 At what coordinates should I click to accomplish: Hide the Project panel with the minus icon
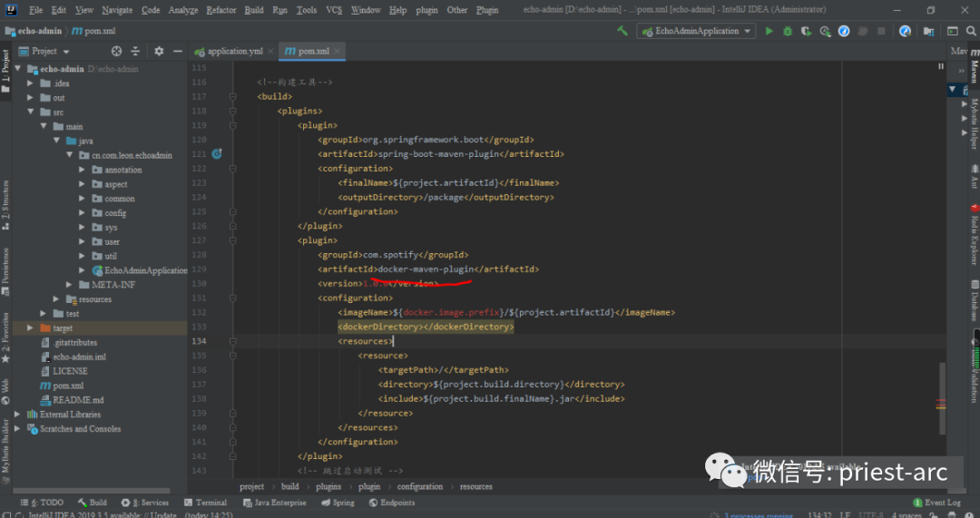(178, 51)
